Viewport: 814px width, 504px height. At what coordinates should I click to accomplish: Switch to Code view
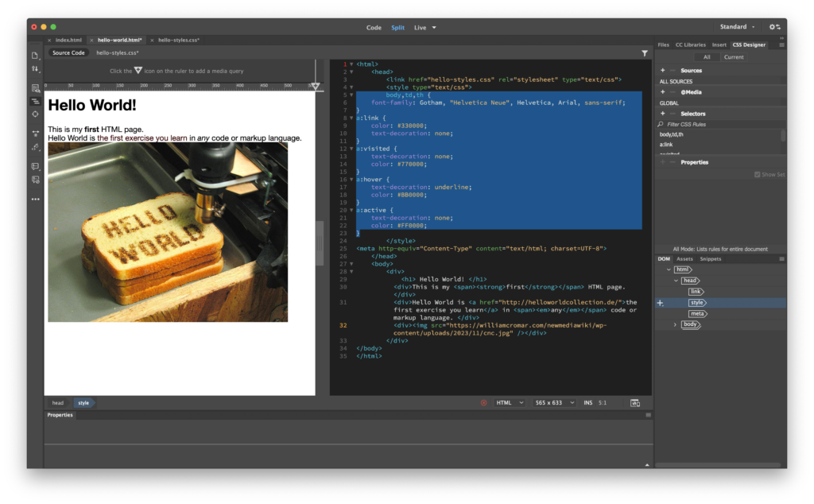(x=374, y=27)
